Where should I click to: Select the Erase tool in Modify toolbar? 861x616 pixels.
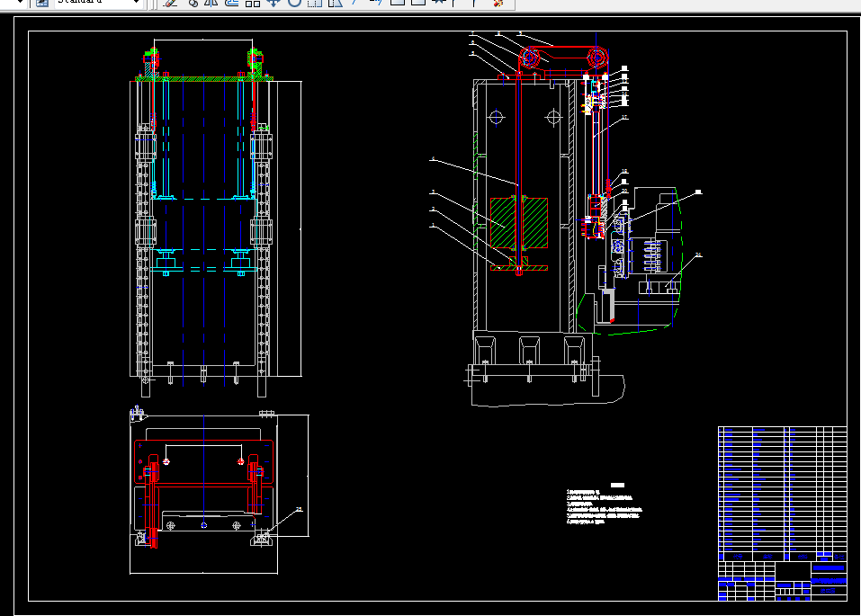click(x=171, y=2)
